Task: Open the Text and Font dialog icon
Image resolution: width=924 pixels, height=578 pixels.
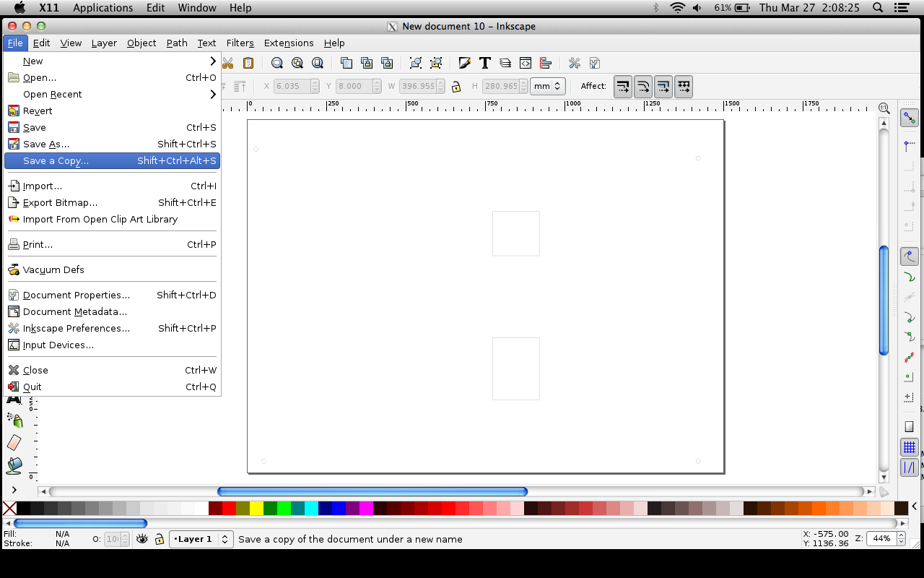Action: (x=485, y=63)
